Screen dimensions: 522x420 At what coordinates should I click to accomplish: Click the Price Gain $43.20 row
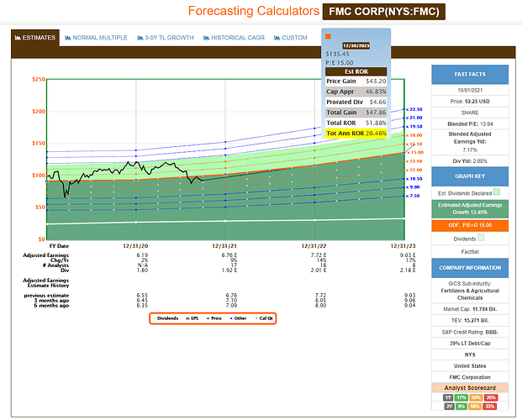point(356,81)
